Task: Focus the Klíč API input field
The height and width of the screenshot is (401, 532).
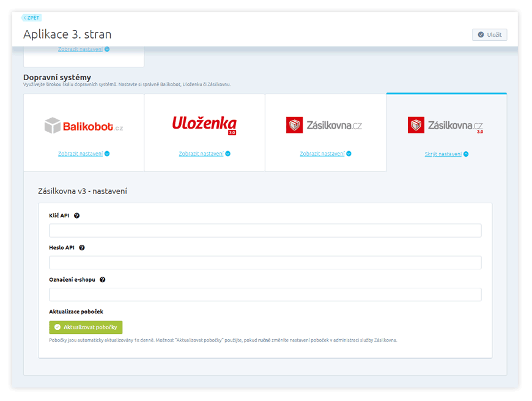Action: (x=265, y=231)
